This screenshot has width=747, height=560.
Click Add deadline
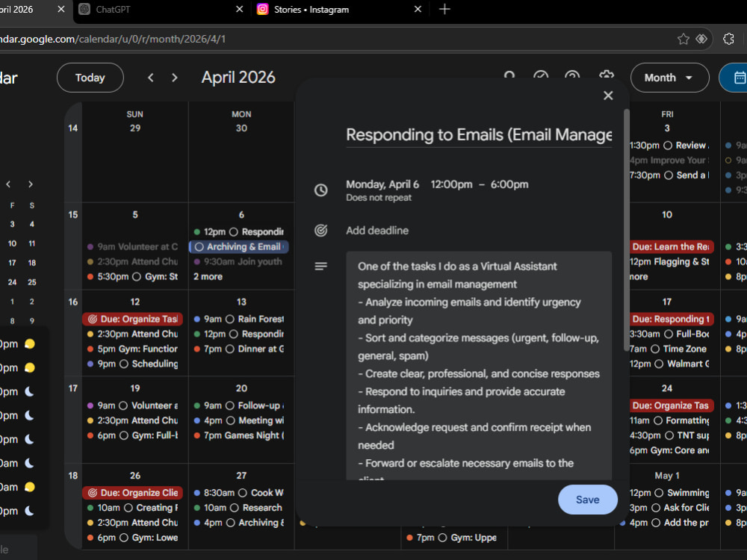pyautogui.click(x=377, y=231)
